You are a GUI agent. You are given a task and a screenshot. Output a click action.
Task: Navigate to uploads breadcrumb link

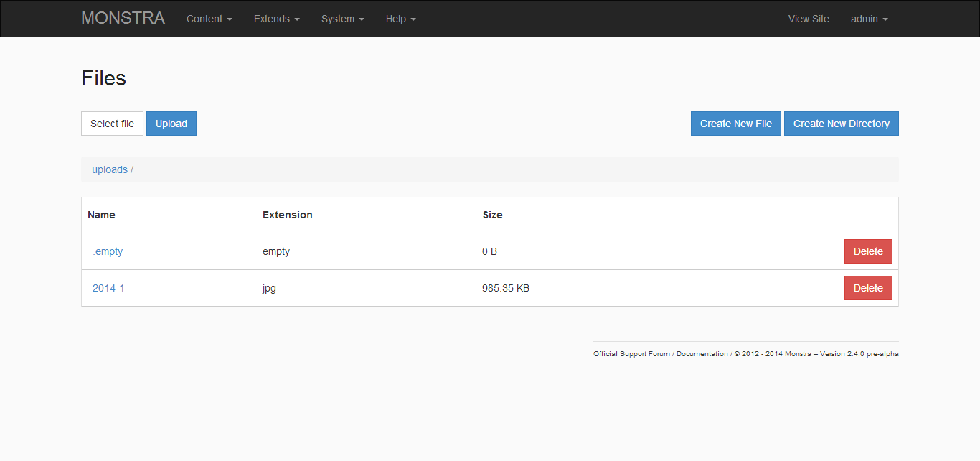coord(110,170)
